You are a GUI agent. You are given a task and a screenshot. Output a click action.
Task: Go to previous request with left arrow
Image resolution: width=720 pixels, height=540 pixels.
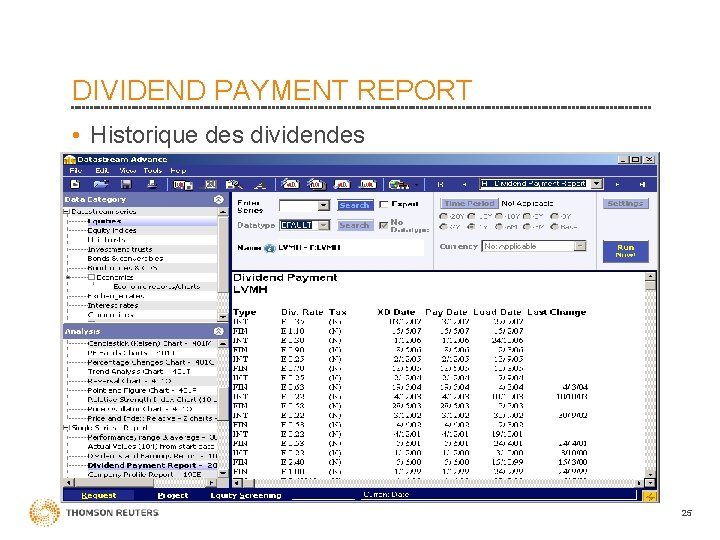click(464, 185)
